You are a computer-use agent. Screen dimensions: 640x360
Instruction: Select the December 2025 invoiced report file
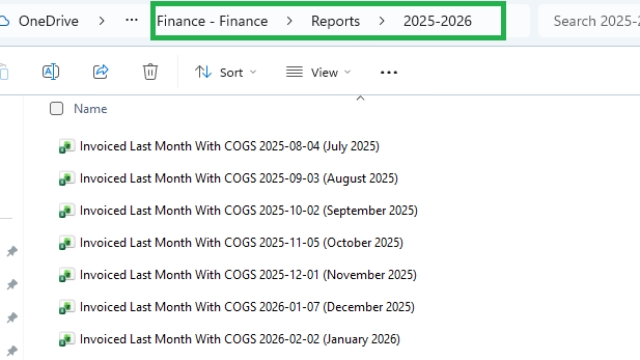click(x=247, y=307)
